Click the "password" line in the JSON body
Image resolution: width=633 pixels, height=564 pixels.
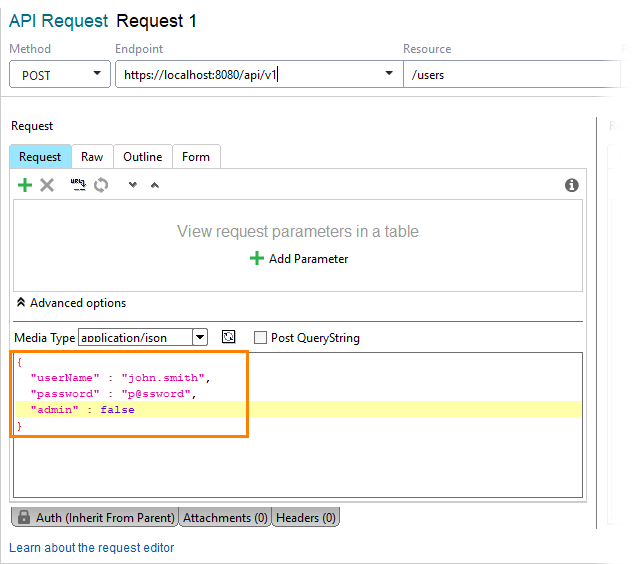point(113,394)
